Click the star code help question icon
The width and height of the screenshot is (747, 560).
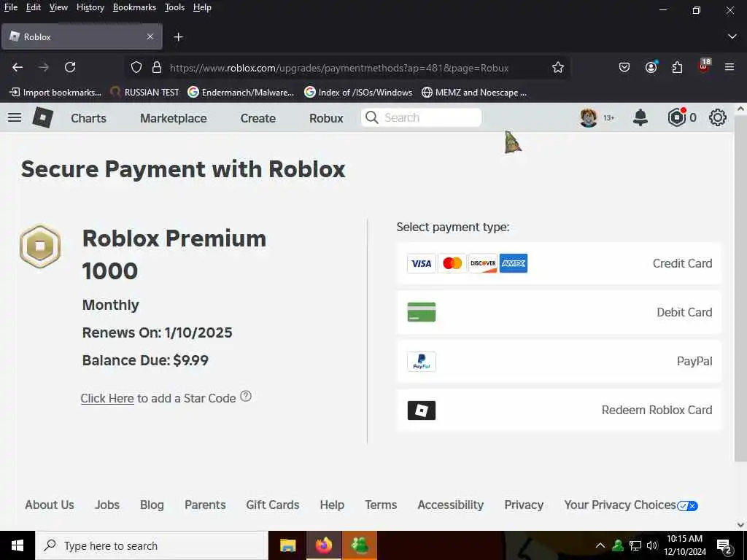pyautogui.click(x=246, y=396)
